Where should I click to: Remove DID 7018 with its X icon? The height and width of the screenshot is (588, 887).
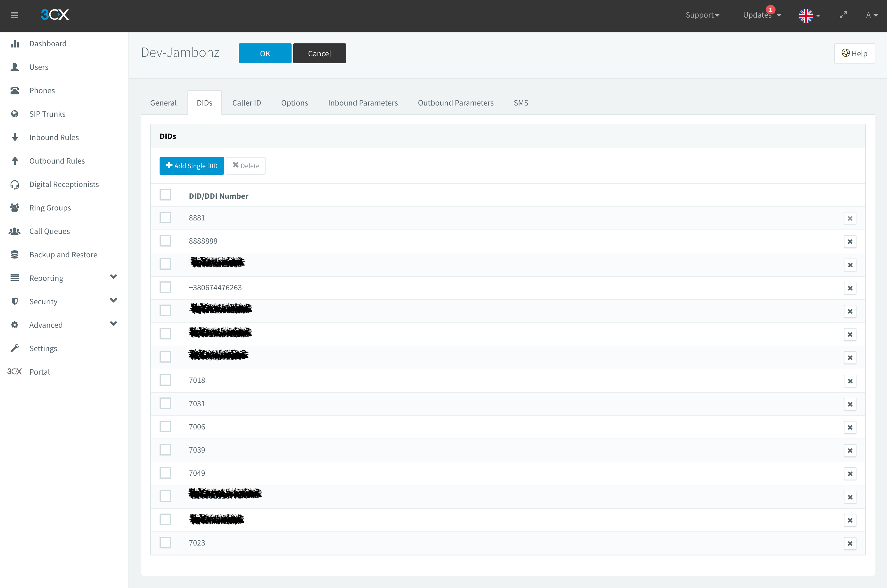tap(850, 381)
